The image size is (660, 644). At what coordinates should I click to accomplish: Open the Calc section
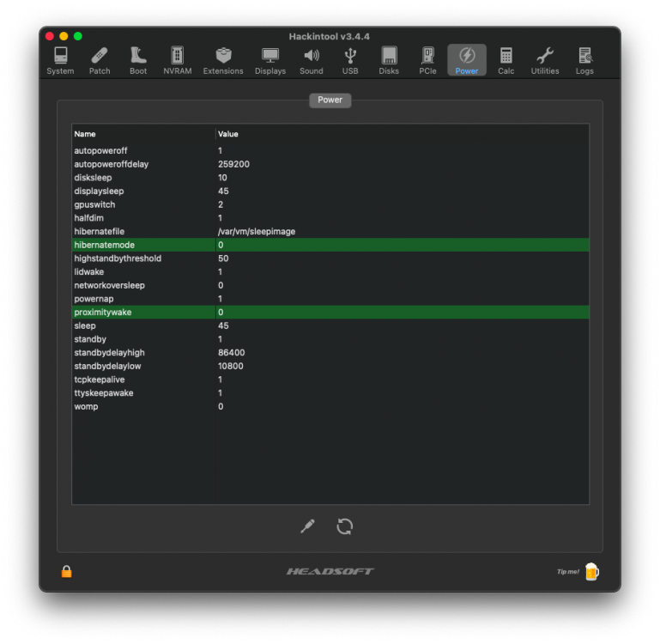pos(506,60)
